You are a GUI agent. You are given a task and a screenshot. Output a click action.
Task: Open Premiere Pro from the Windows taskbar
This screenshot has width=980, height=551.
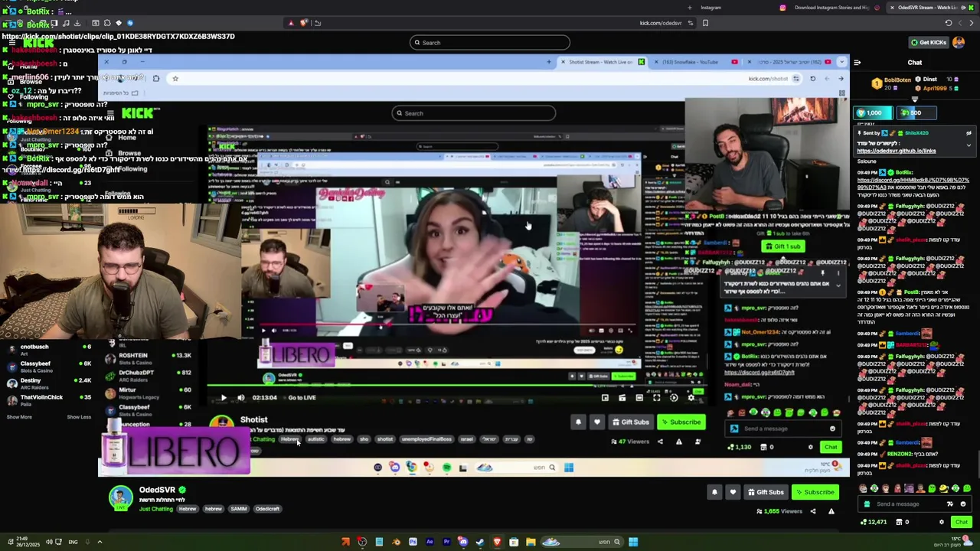click(446, 542)
